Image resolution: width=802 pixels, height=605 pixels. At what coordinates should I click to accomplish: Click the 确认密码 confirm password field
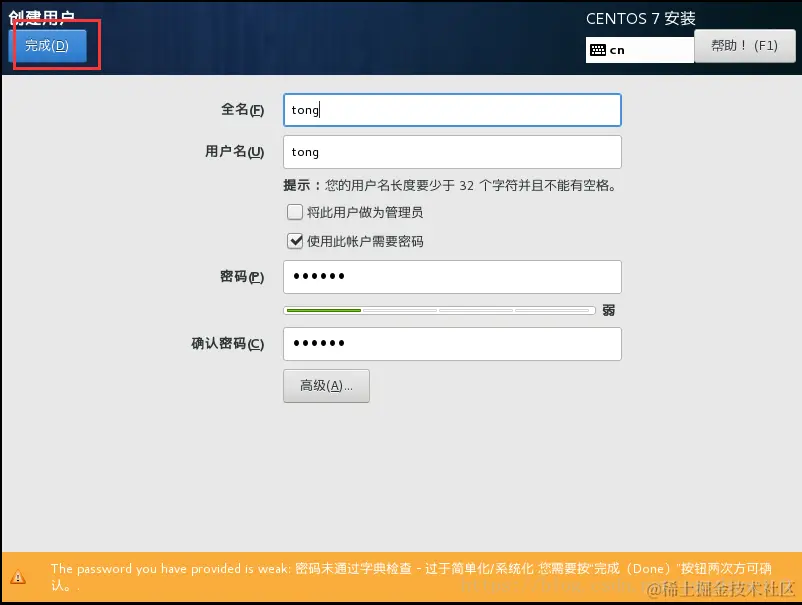[x=452, y=343]
